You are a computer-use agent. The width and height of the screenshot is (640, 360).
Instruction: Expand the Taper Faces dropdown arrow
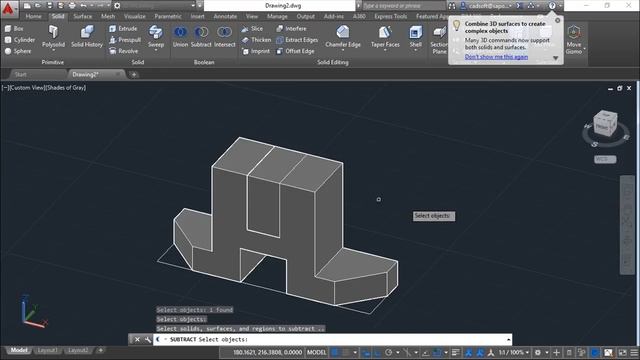(385, 50)
